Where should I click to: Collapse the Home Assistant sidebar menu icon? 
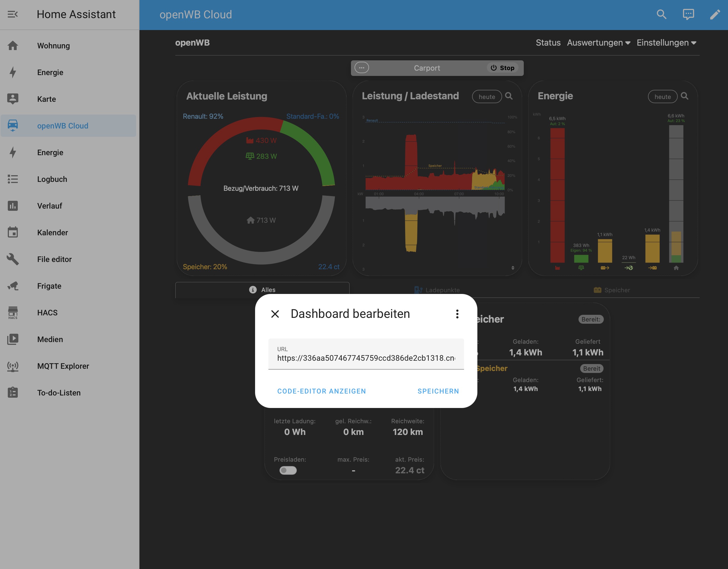tap(13, 14)
